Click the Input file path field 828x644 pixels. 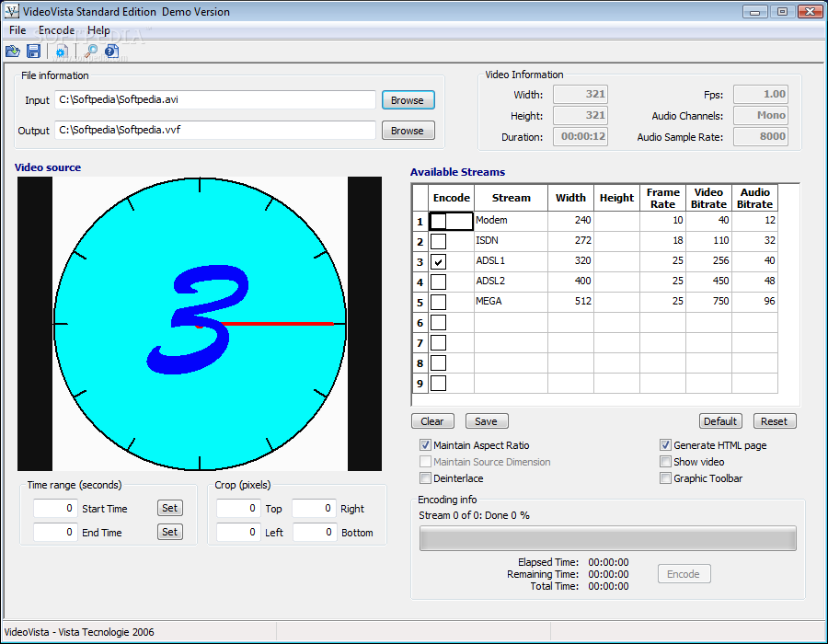[x=215, y=99]
